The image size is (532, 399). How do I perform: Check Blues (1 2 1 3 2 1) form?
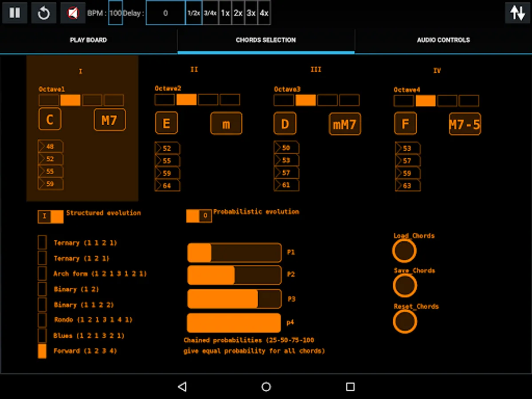(x=42, y=336)
